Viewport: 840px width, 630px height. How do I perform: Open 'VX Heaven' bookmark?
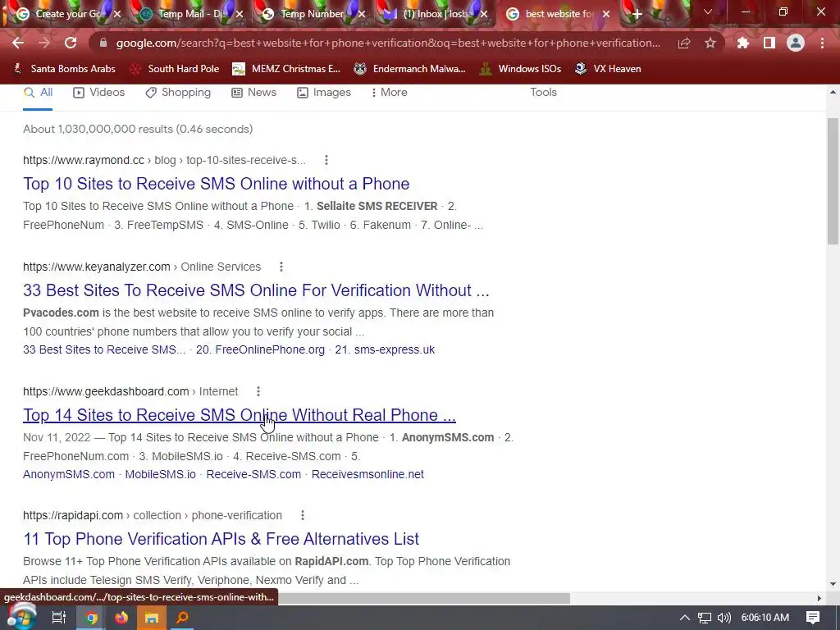[x=608, y=69]
